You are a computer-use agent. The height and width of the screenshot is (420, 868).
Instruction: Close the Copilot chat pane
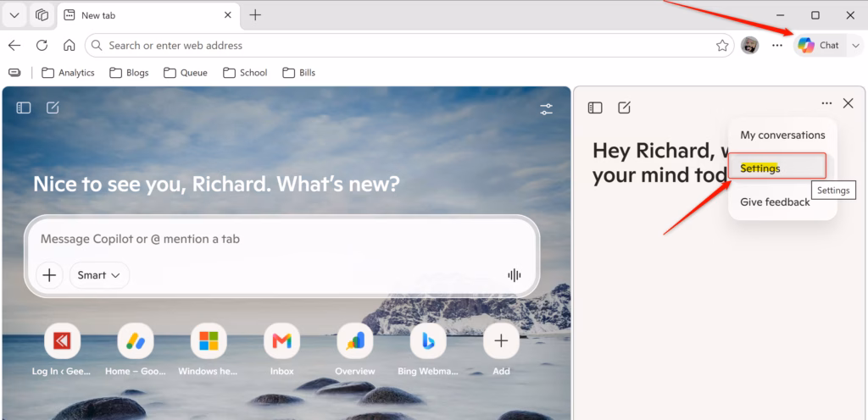pos(848,103)
